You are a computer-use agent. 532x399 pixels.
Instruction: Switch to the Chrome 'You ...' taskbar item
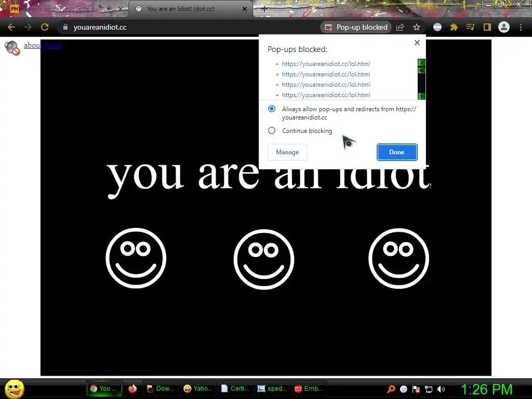(x=104, y=389)
